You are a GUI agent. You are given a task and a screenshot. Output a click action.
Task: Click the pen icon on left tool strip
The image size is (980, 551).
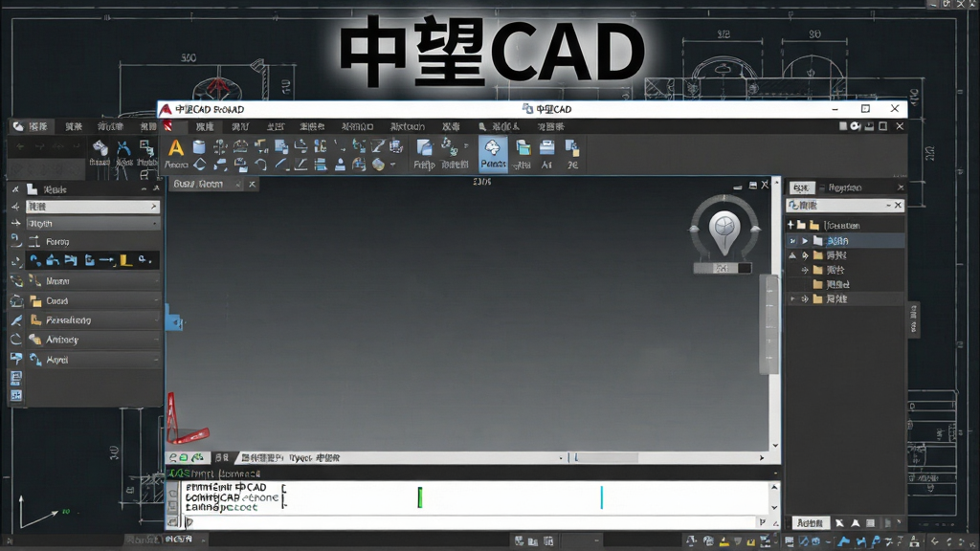[15, 320]
